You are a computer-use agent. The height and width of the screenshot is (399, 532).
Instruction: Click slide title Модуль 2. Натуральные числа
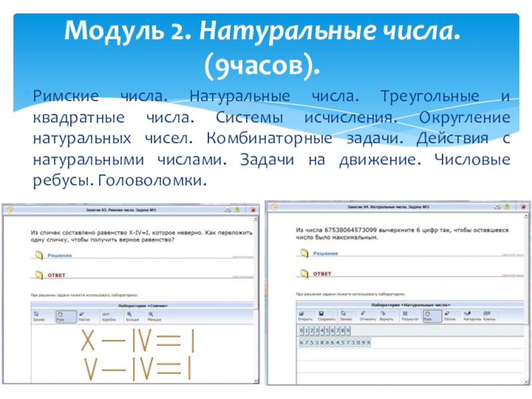(262, 31)
